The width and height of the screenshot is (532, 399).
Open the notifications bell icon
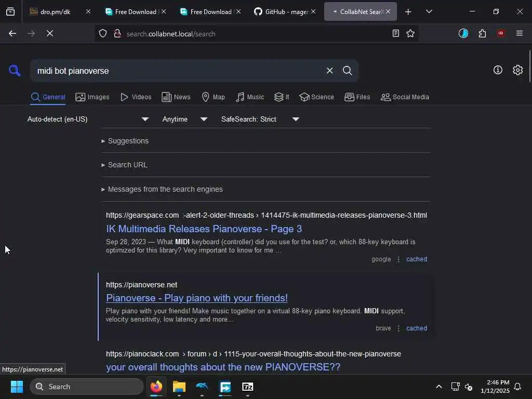(x=518, y=387)
